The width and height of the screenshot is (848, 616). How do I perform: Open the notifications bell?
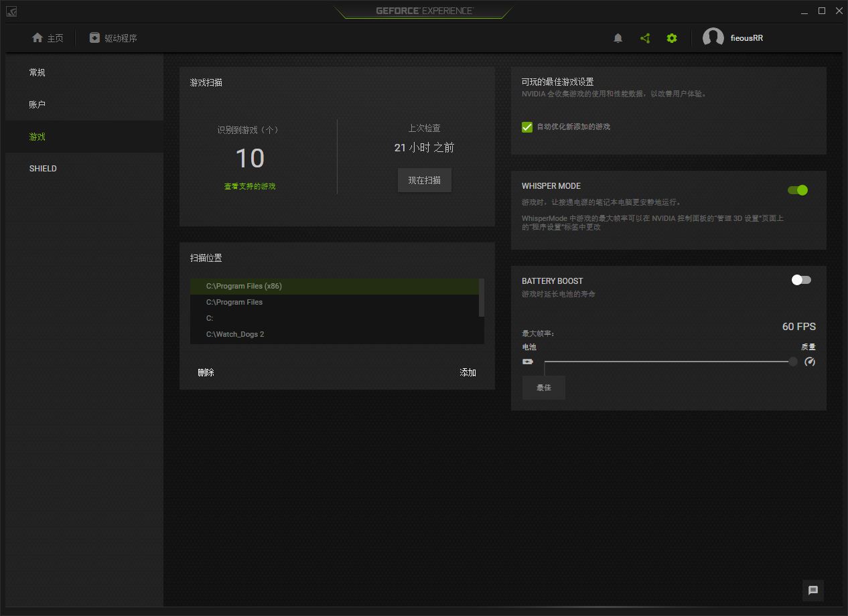[618, 38]
